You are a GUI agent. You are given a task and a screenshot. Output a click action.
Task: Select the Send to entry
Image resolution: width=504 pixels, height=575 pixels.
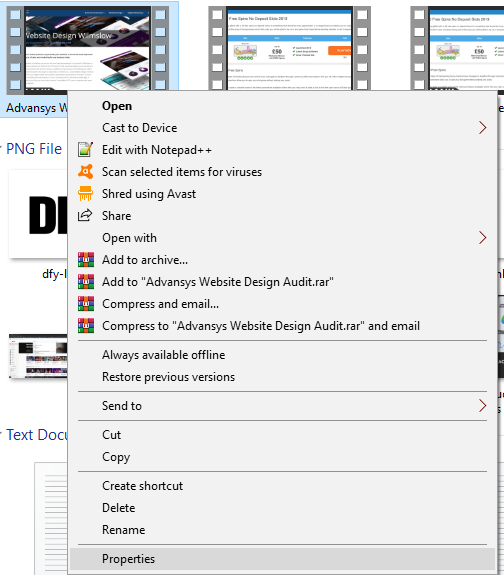click(282, 406)
